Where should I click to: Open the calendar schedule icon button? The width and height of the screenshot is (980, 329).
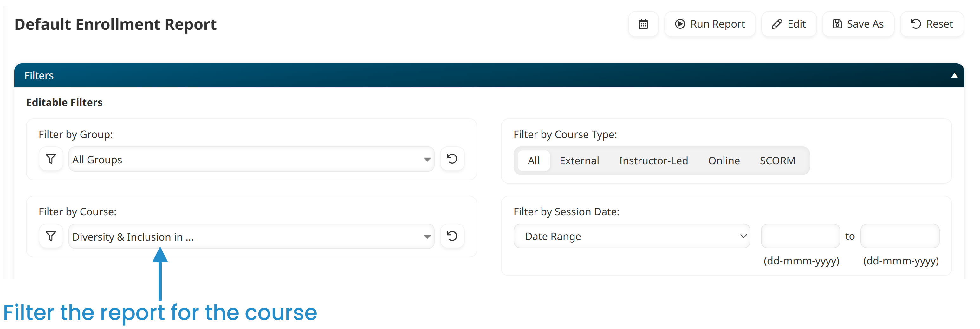[x=643, y=24]
